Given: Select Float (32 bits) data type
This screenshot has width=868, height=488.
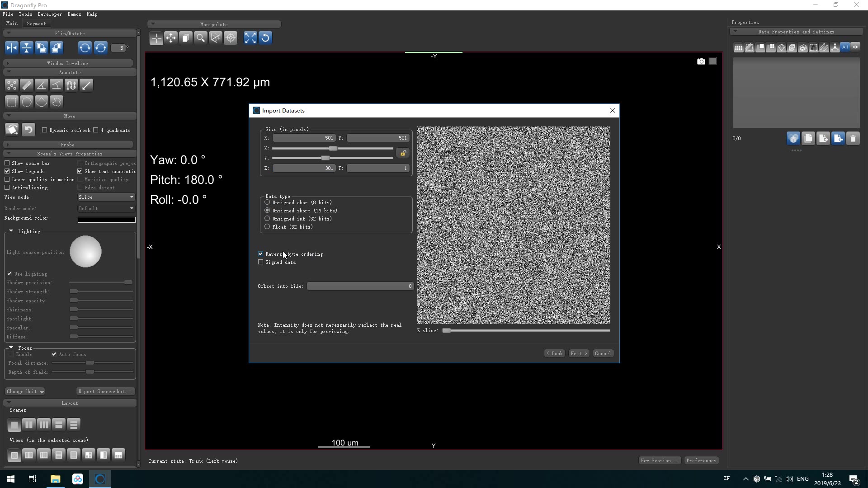Looking at the screenshot, I should [x=267, y=227].
